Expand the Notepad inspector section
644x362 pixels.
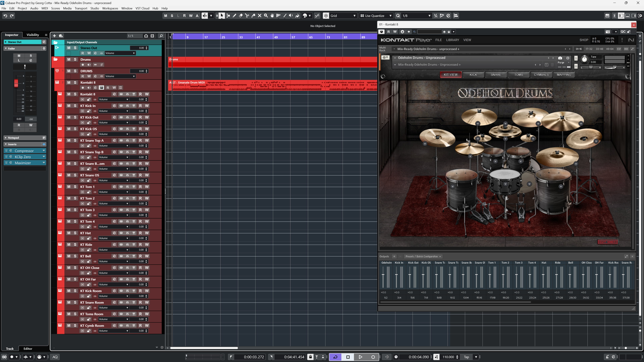tap(13, 138)
